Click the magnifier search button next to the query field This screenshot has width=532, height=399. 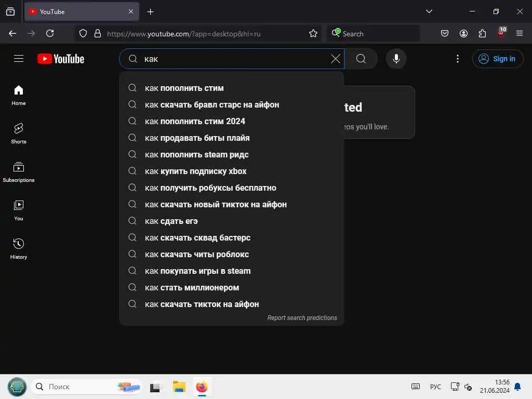tap(361, 59)
